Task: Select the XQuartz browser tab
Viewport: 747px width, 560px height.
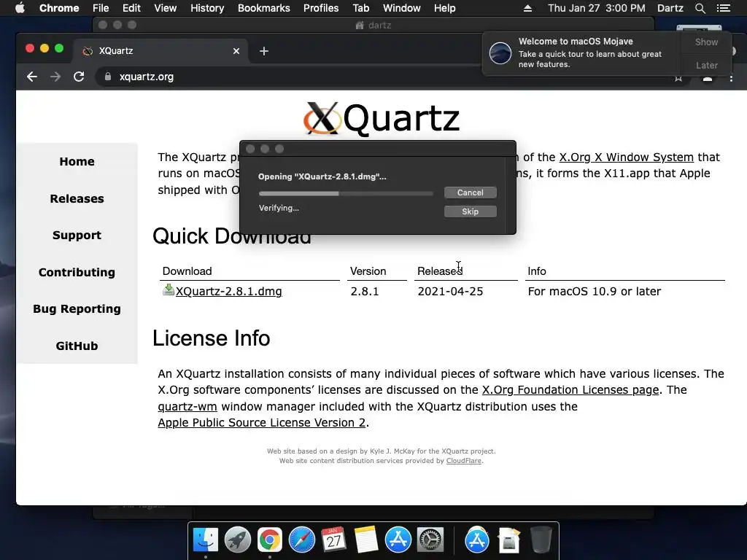Action: [x=160, y=51]
